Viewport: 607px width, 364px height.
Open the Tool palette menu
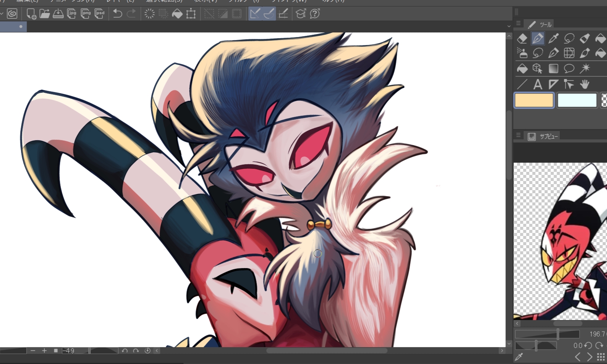coord(518,24)
